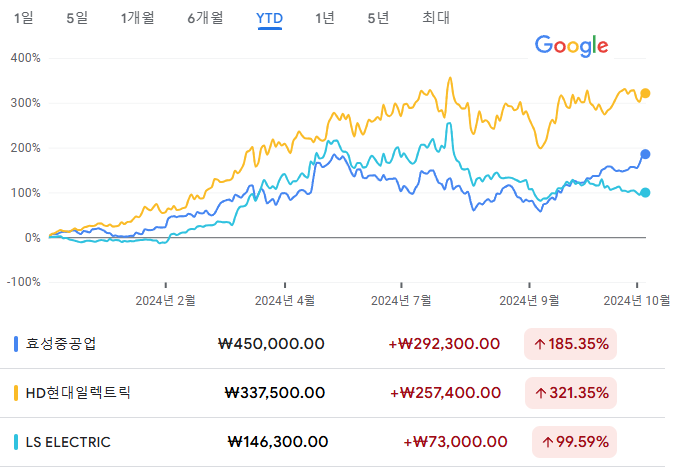Select the 1일 time range tab
The height and width of the screenshot is (473, 679).
pos(23,18)
